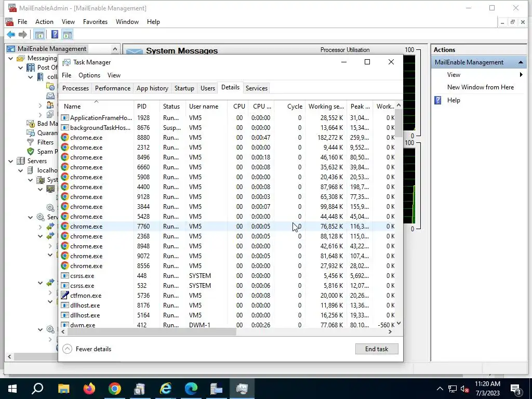Screen dimensions: 532x399
Task: Show hidden tray icons chevron
Action: [x=440, y=389]
